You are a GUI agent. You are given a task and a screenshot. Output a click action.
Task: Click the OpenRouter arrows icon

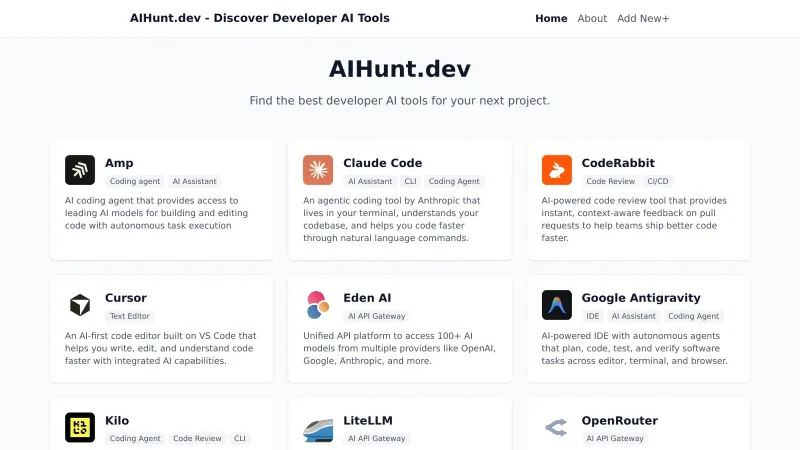(557, 428)
